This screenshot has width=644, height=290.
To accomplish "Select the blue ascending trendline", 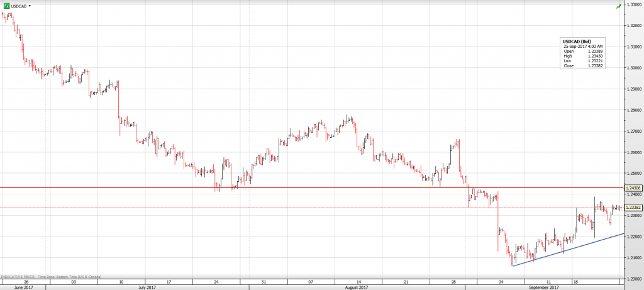I will pyautogui.click(x=566, y=250).
